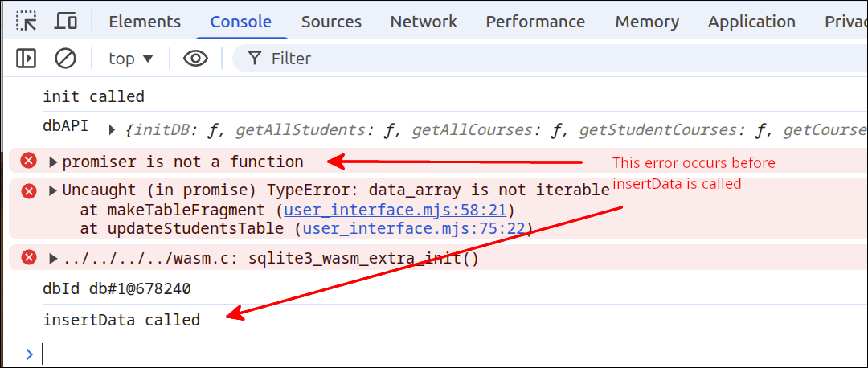Expand the promiser is not a function error
This screenshot has height=368, width=868.
tap(53, 162)
